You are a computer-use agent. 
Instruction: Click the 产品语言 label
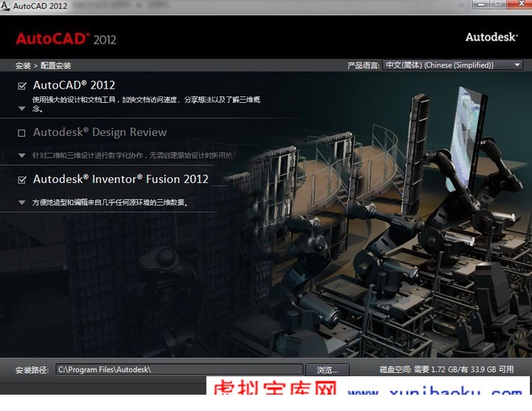[x=363, y=65]
